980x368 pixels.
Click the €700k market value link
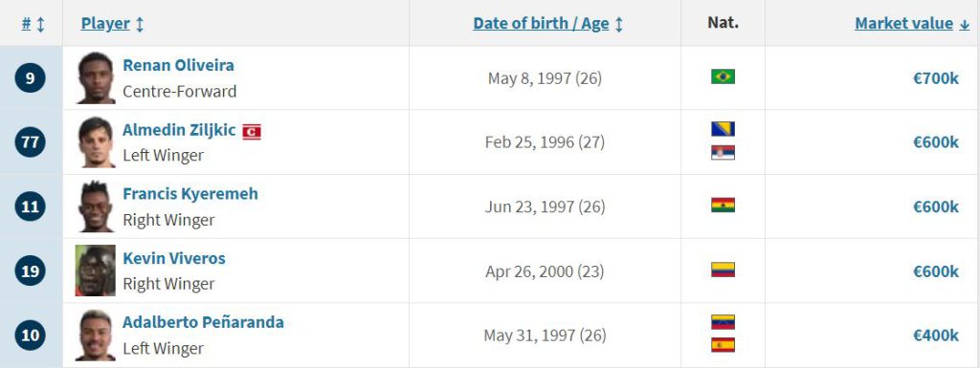click(x=936, y=78)
